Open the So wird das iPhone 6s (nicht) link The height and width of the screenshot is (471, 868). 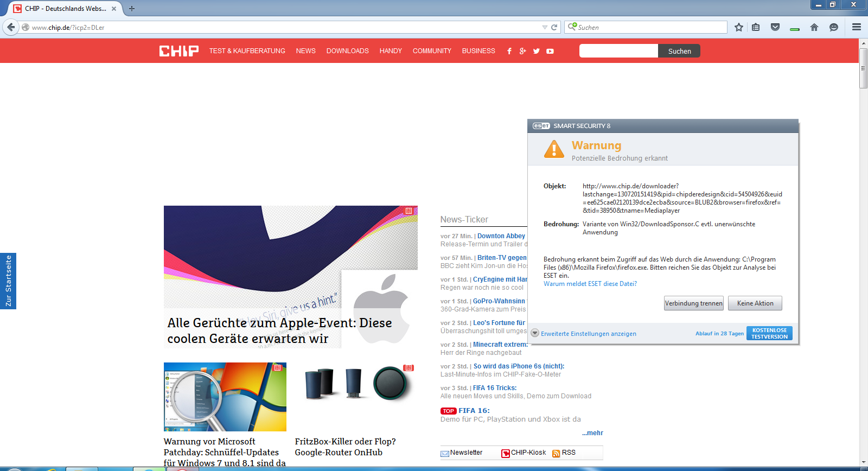pyautogui.click(x=519, y=366)
